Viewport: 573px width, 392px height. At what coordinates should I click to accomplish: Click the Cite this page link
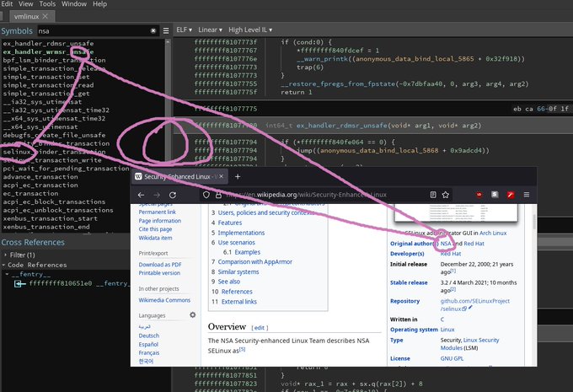tap(155, 229)
